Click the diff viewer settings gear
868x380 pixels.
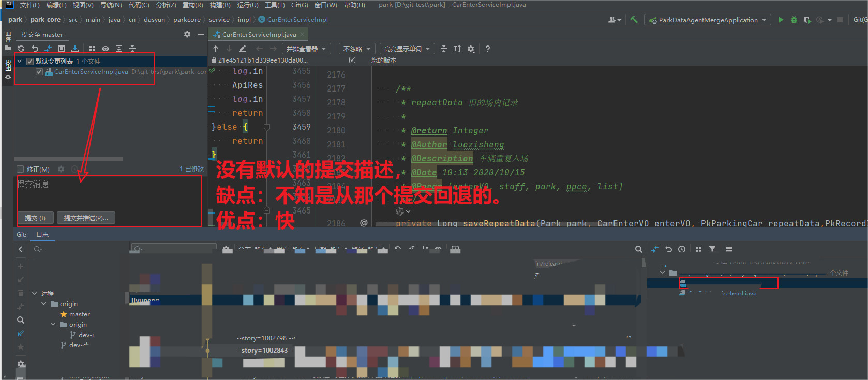471,49
